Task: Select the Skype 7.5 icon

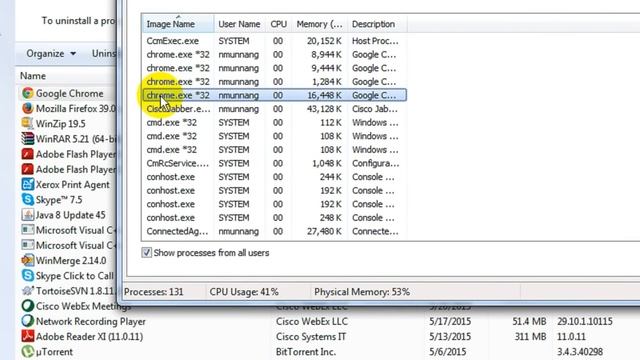Action: coord(28,200)
